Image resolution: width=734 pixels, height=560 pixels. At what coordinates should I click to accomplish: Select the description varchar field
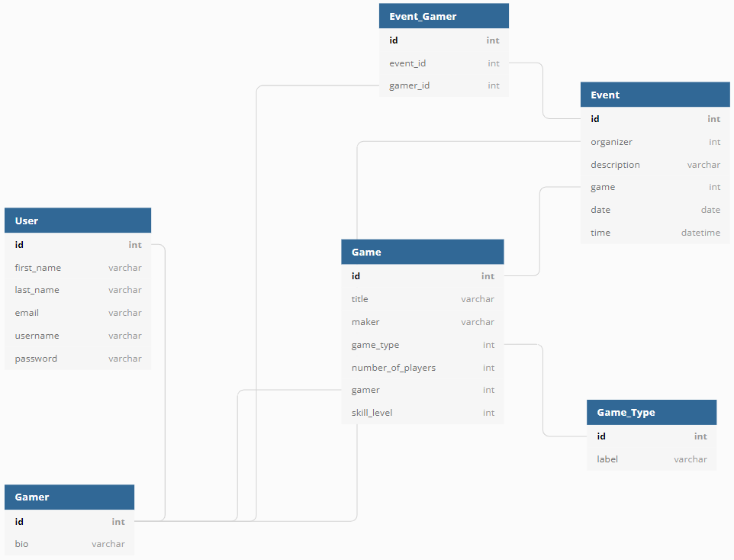654,164
